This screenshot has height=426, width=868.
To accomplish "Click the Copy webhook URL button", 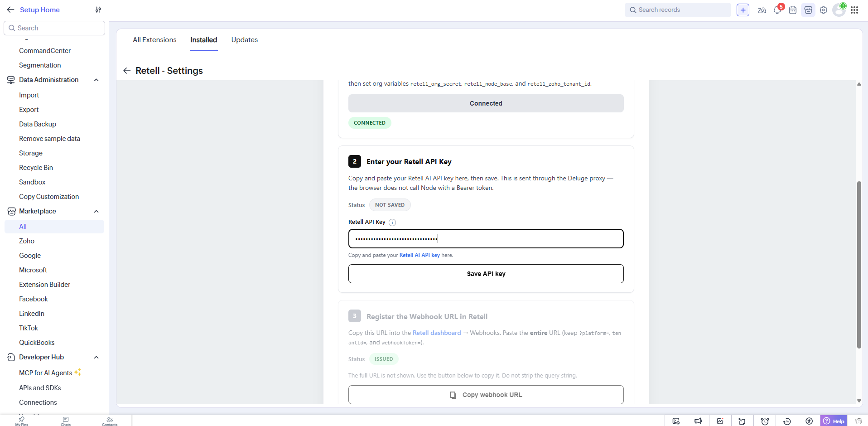I will click(486, 395).
